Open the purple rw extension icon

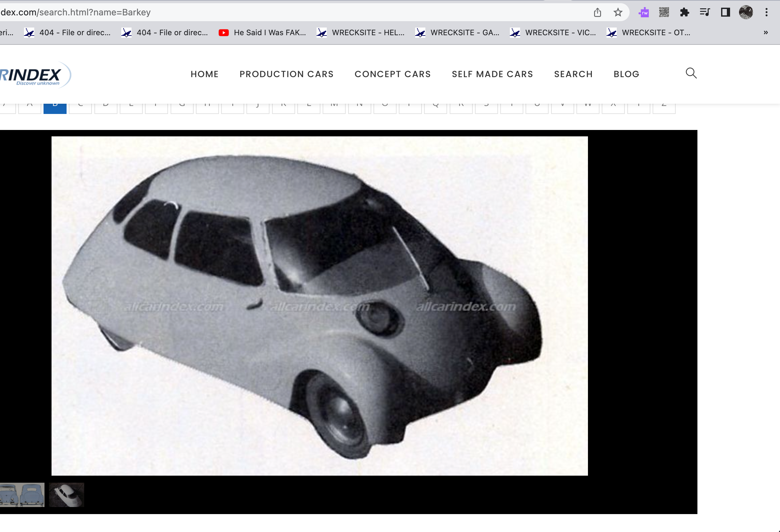coord(643,12)
